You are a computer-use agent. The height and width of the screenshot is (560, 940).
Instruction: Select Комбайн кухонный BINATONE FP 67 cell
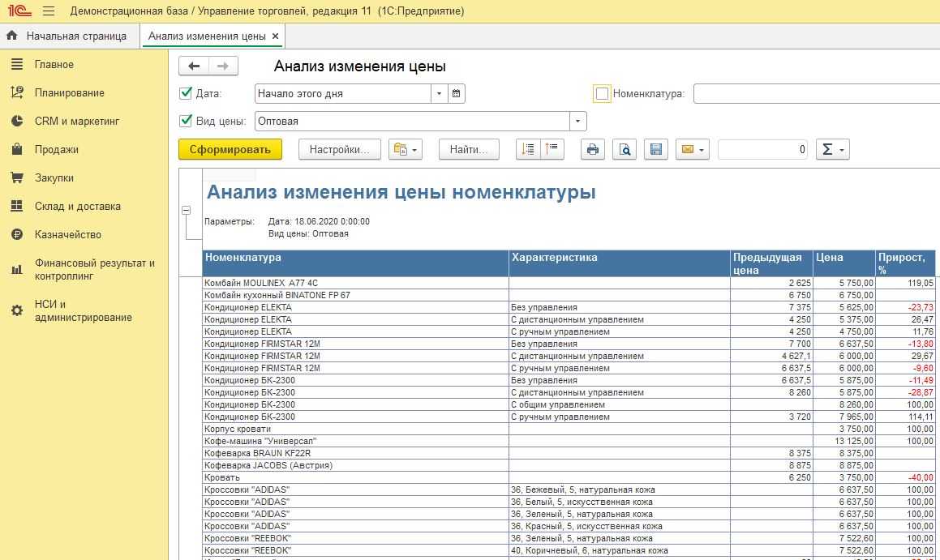click(x=355, y=295)
